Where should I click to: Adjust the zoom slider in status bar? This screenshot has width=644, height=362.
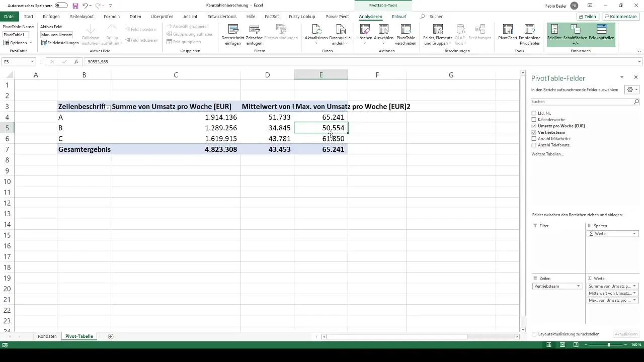point(608,345)
